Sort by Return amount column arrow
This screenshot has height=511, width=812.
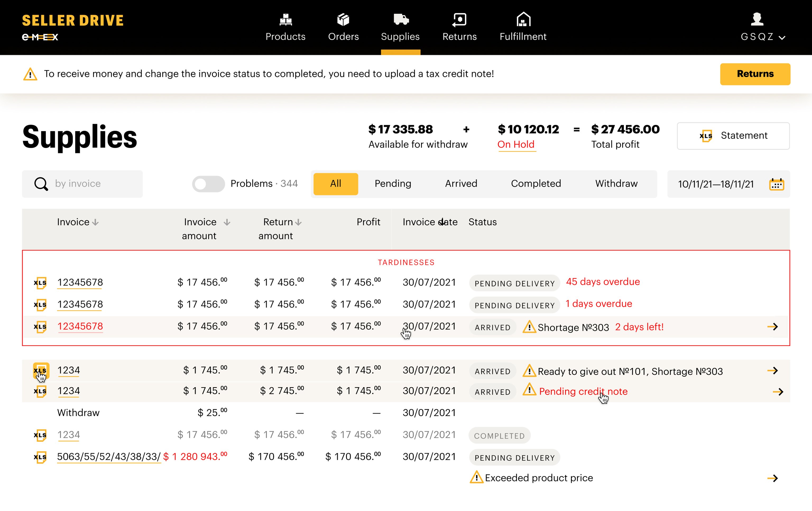pos(298,222)
